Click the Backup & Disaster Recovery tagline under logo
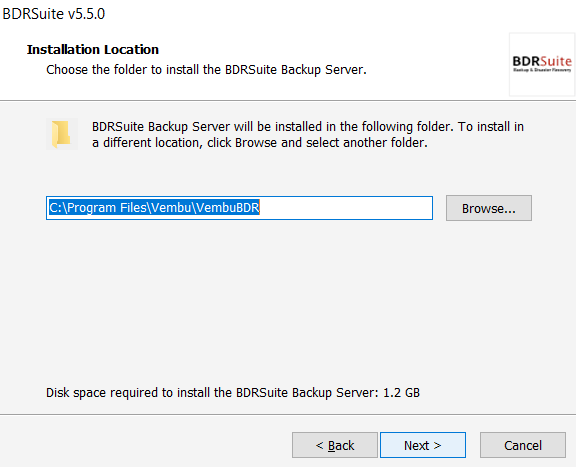 pyautogui.click(x=542, y=70)
